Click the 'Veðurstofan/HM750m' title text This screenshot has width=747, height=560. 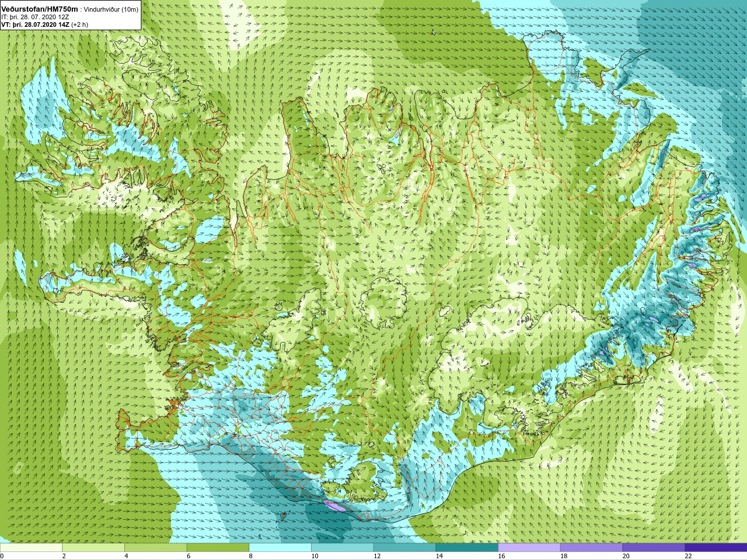[x=39, y=9]
